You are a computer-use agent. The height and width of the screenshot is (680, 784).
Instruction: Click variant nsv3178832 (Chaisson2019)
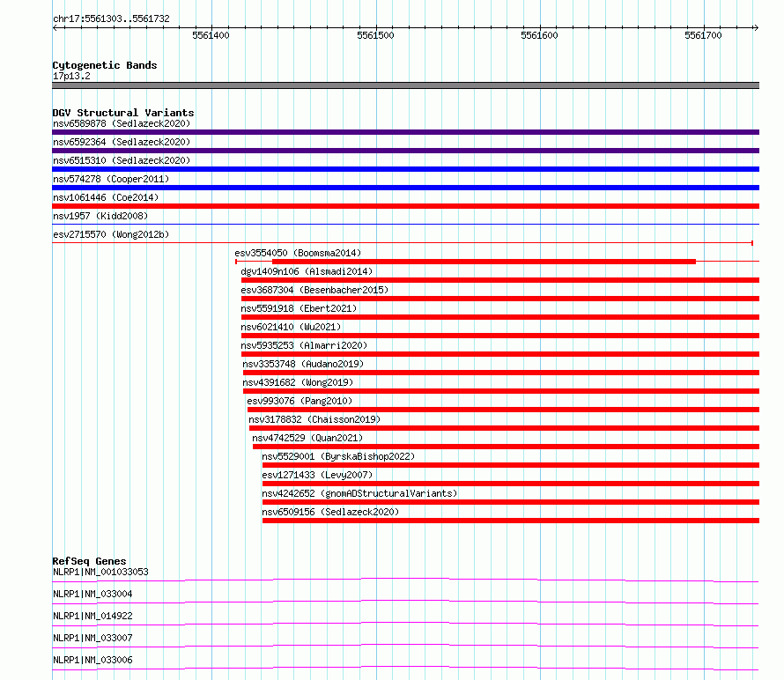(314, 419)
